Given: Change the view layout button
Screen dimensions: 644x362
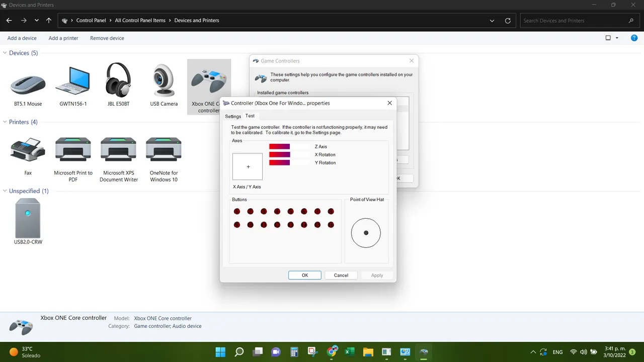Looking at the screenshot, I should [x=608, y=38].
